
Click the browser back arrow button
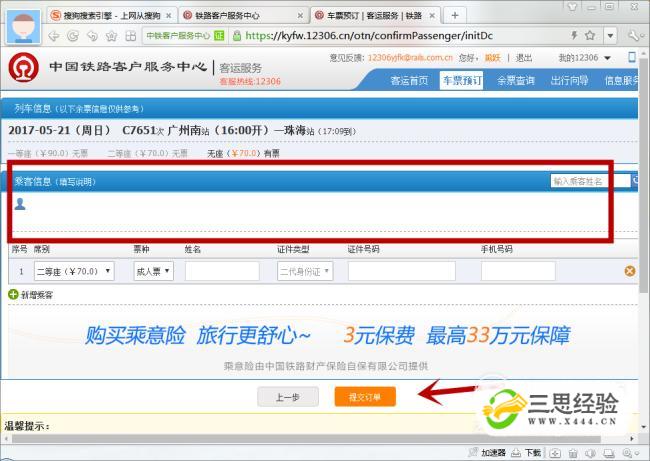(x=54, y=36)
